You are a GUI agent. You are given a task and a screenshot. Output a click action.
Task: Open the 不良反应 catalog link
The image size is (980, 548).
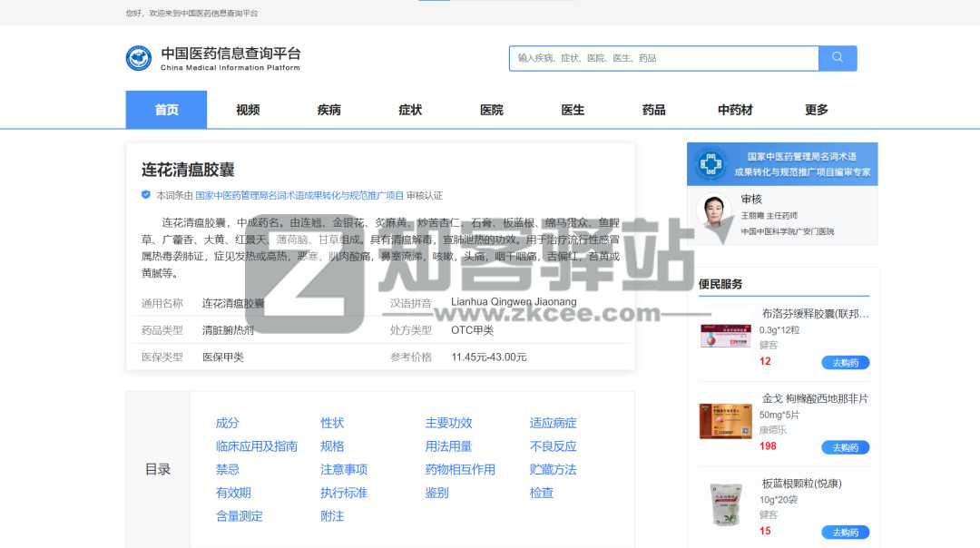tap(552, 445)
